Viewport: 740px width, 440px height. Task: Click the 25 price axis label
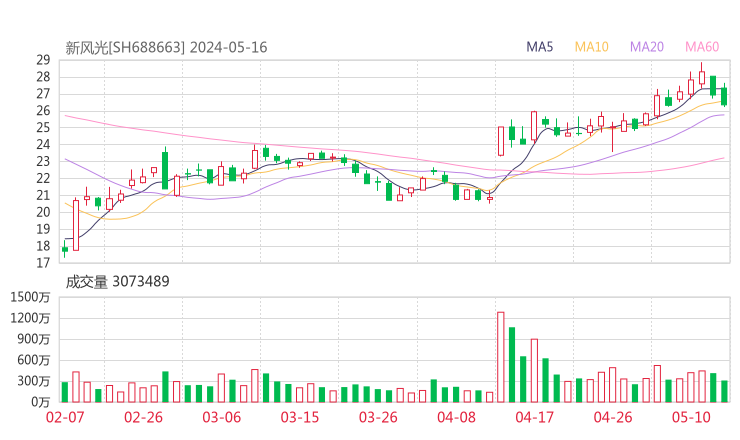click(x=43, y=127)
